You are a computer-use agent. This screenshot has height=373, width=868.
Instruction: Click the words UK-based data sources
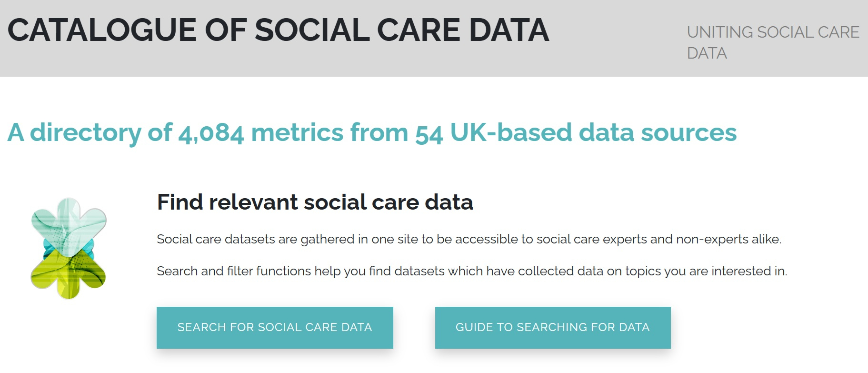click(593, 132)
